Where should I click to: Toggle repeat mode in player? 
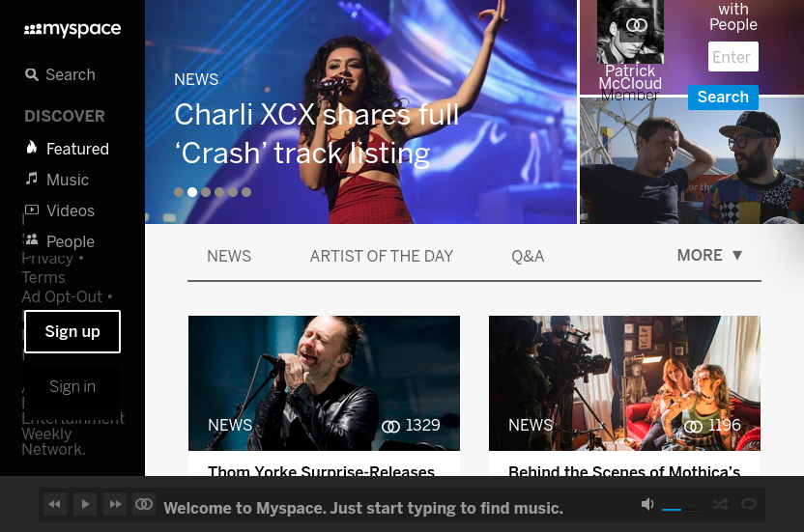749,504
